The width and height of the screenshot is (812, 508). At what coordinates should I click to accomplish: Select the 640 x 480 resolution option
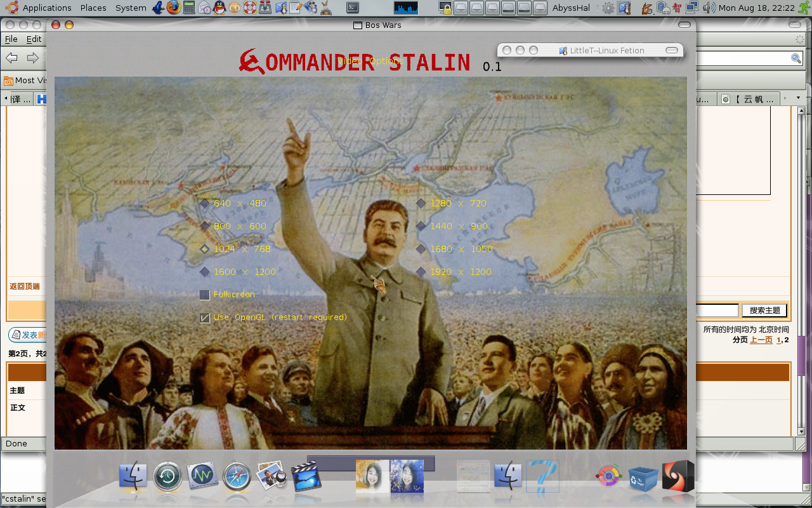coord(233,203)
